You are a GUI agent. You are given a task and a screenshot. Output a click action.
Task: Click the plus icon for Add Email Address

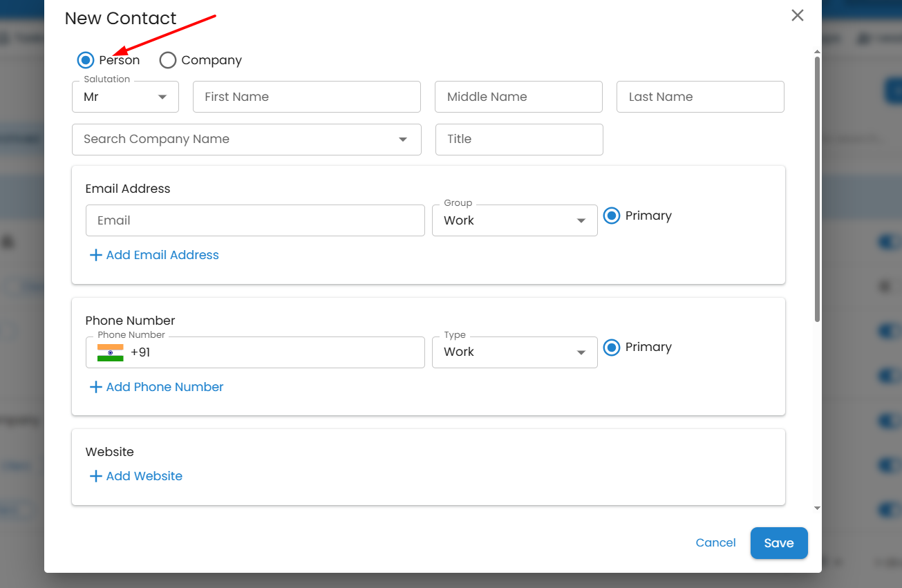96,256
